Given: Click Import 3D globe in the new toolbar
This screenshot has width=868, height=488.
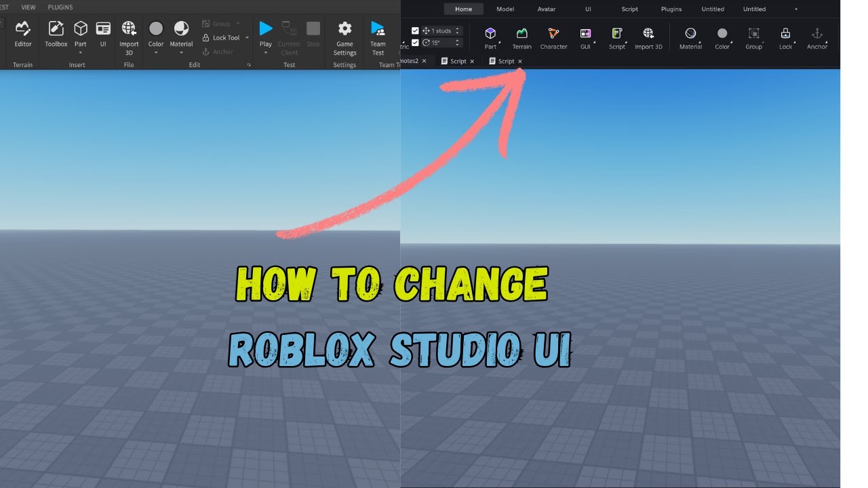Looking at the screenshot, I should pos(648,33).
